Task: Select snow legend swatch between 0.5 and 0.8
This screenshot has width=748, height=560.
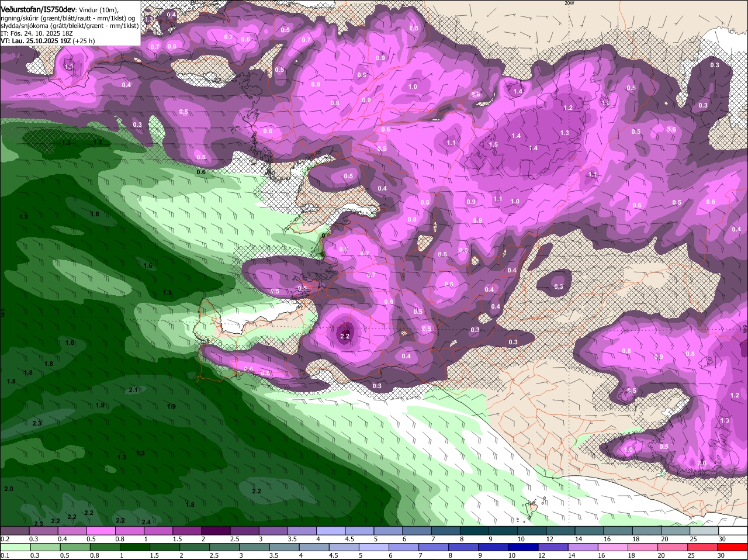Action: [101, 531]
